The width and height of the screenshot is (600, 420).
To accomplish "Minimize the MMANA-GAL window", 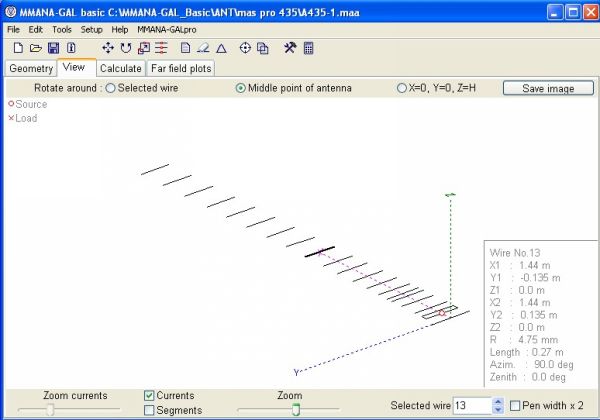I will (x=555, y=12).
